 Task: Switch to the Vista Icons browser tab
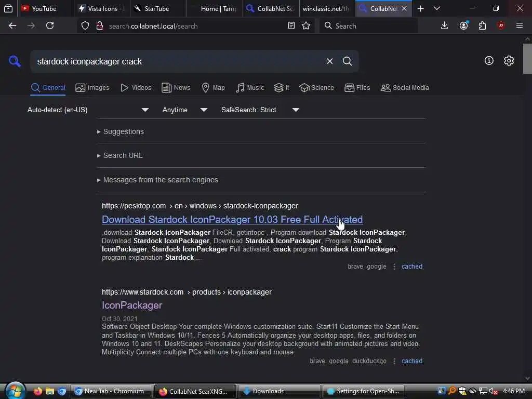coord(102,8)
